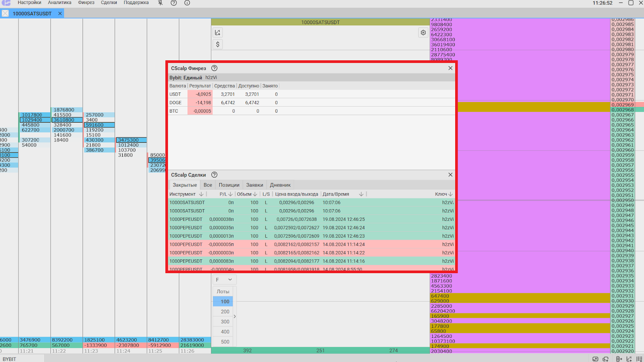Open the Аналитика menu

click(60, 3)
